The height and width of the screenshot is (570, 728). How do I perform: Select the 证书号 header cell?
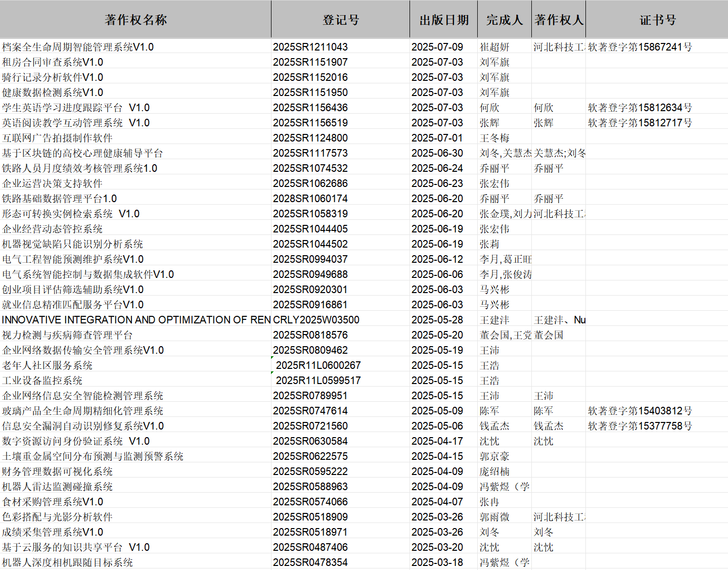[x=657, y=20]
